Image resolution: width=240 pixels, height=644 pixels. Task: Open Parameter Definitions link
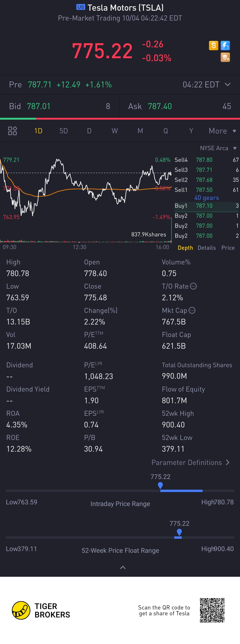pos(190,462)
